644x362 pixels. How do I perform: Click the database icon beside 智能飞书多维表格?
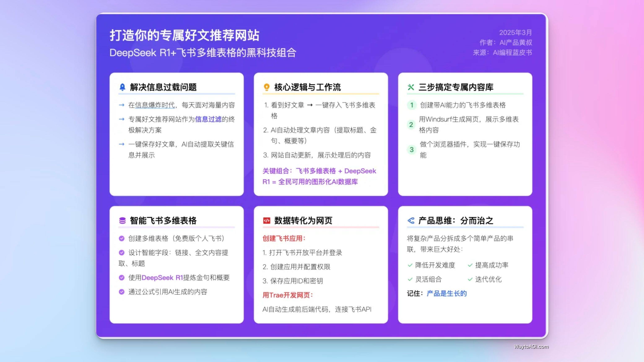[x=122, y=220]
